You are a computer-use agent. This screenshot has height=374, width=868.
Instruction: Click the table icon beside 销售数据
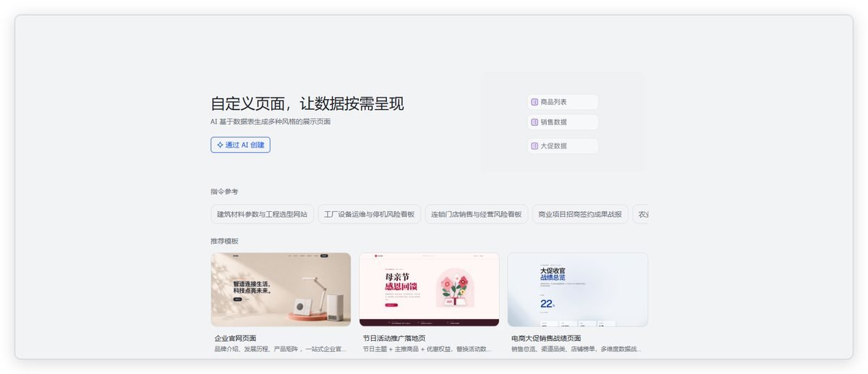[535, 122]
